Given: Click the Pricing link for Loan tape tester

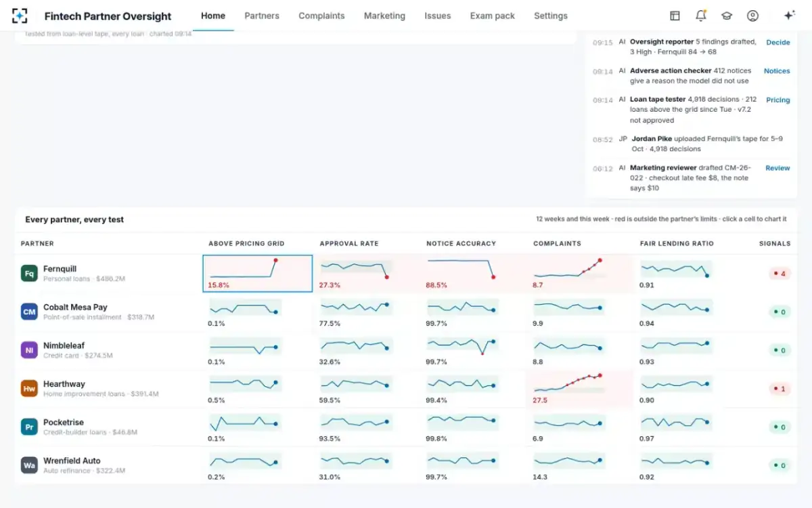Looking at the screenshot, I should coord(777,100).
